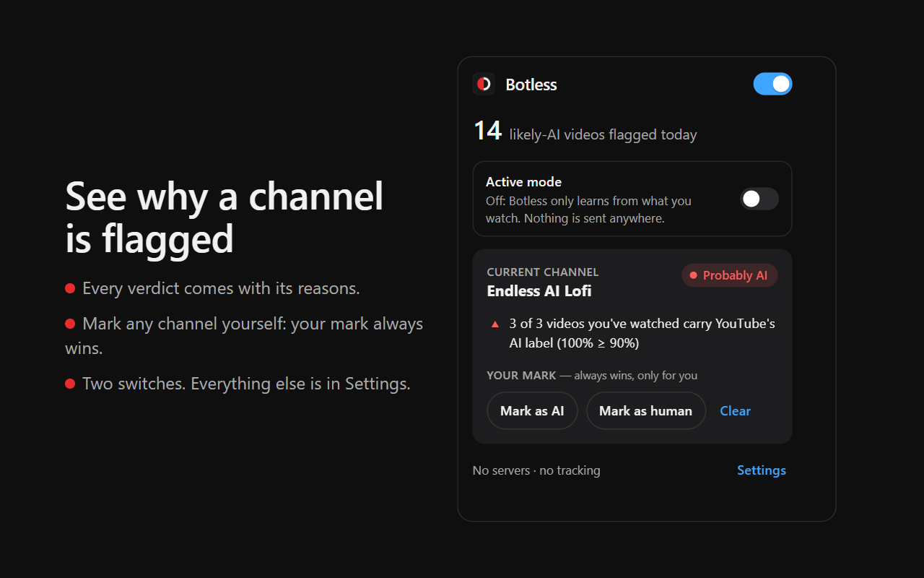The width and height of the screenshot is (924, 578).
Task: Click "likely-AI videos flagged today" text
Action: point(603,135)
